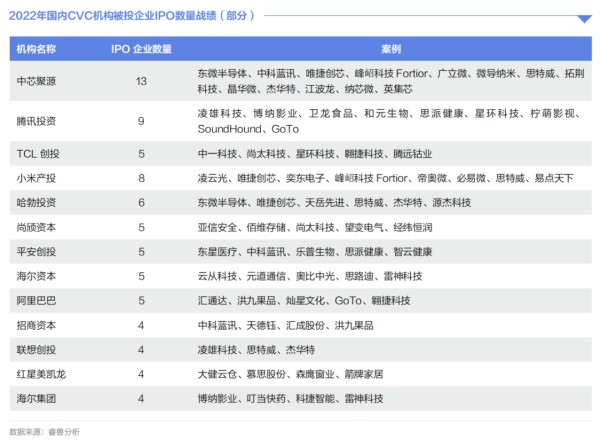The height and width of the screenshot is (447, 600).
Task: Click the IPO count '4' for 红星美凯龙
Action: 141,374
